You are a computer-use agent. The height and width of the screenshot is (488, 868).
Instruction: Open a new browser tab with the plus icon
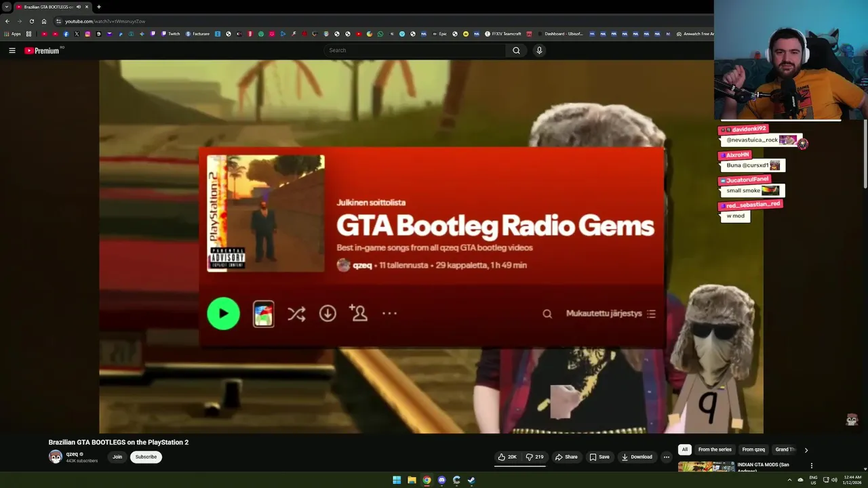99,7
